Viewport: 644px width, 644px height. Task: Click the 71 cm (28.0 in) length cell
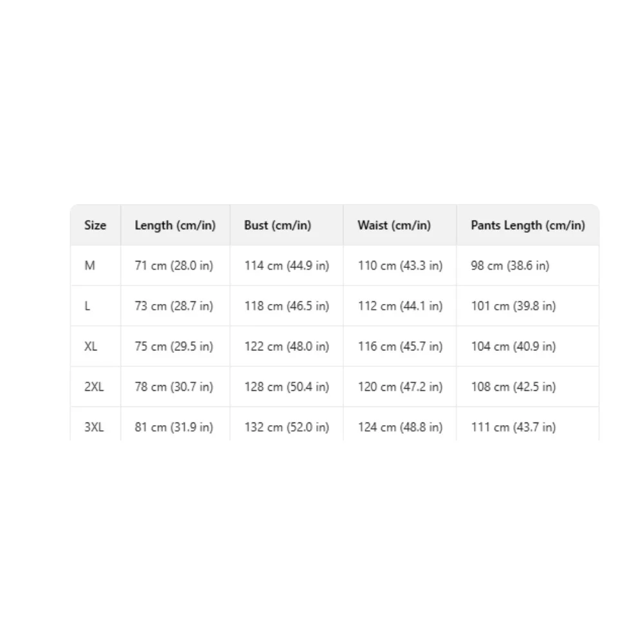[x=174, y=266]
